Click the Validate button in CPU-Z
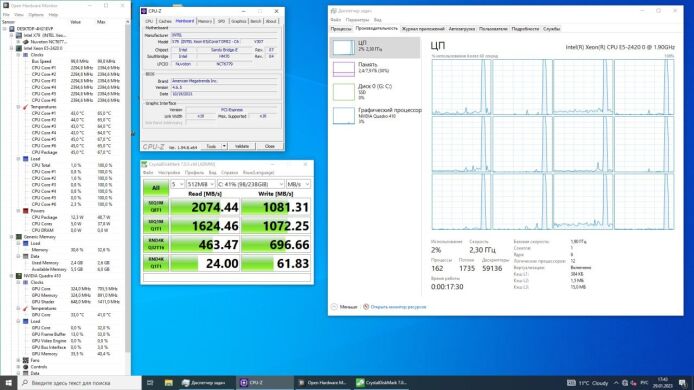Screen dimensions: 694x390 242,146
